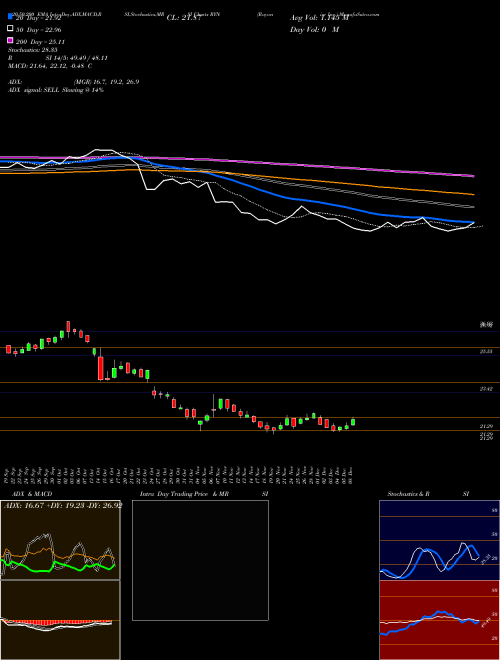Click the 'Day Vol: 0 M' text
This screenshot has height=660, width=500.
click(314, 30)
